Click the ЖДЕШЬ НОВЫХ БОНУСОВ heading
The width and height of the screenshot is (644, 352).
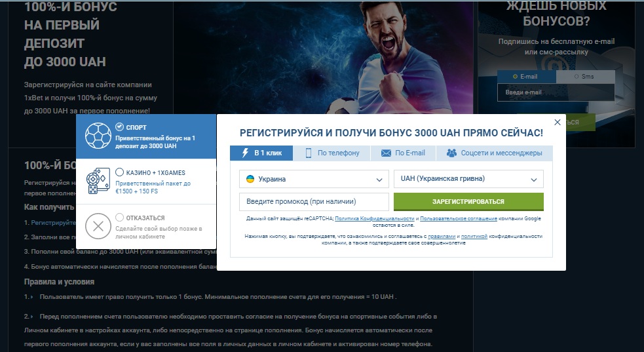click(x=556, y=12)
